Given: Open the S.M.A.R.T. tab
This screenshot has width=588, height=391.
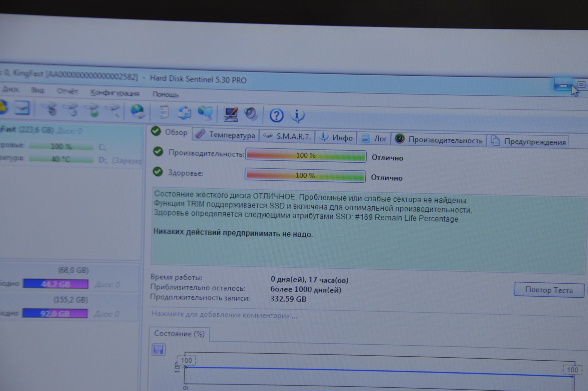Looking at the screenshot, I should click(x=287, y=136).
